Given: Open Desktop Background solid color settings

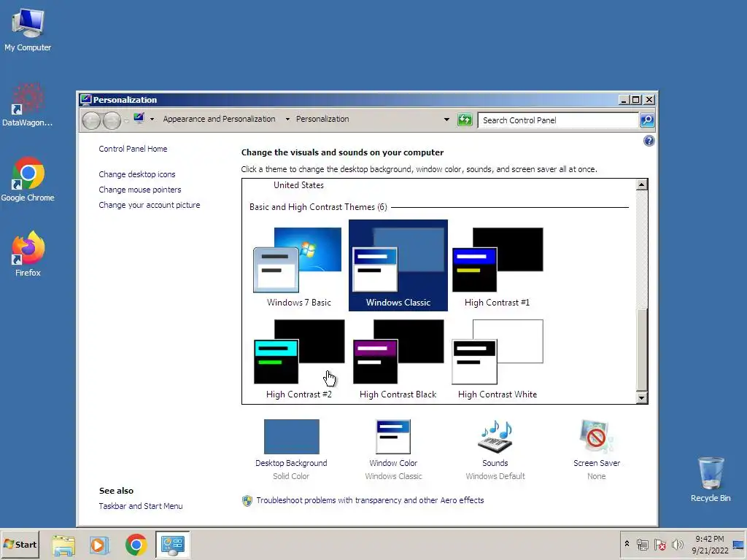Looking at the screenshot, I should coord(291,449).
